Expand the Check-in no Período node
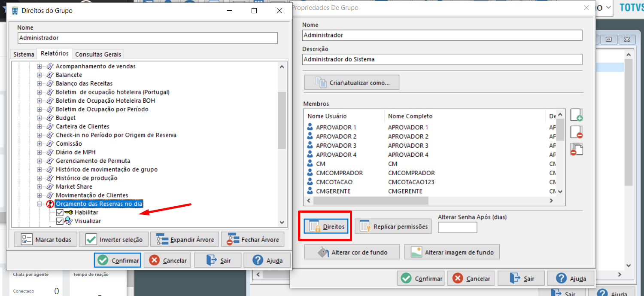This screenshot has height=296, width=644. [39, 135]
